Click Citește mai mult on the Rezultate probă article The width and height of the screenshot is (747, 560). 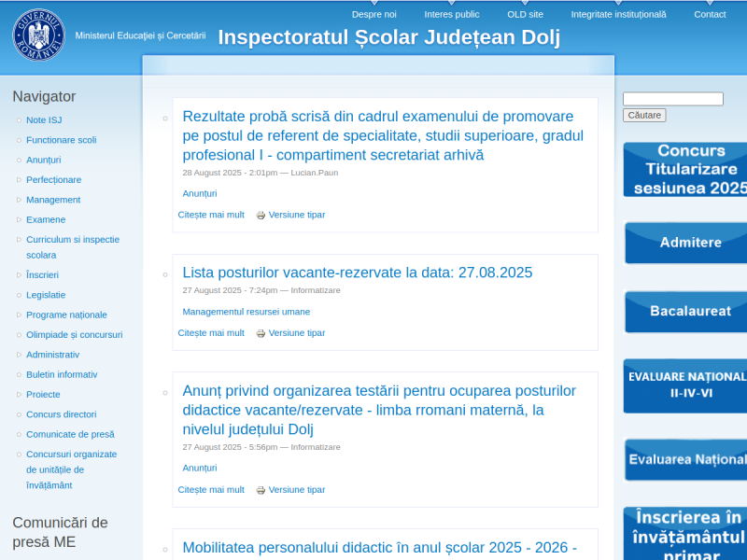pos(211,215)
